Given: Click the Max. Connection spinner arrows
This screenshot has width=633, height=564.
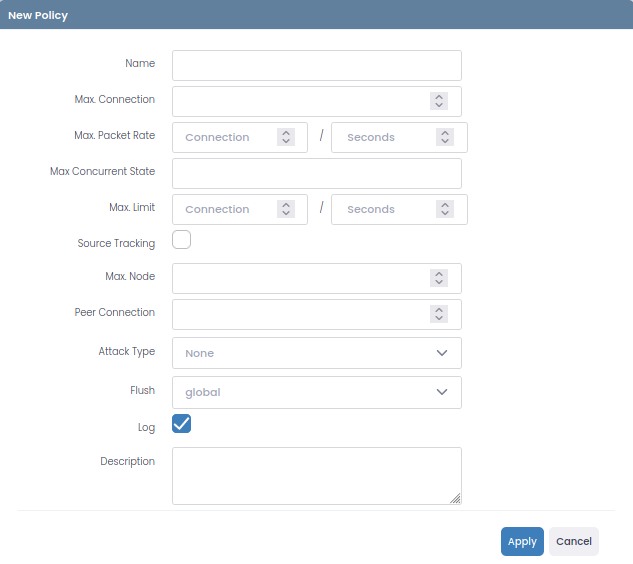Looking at the screenshot, I should [x=439, y=101].
